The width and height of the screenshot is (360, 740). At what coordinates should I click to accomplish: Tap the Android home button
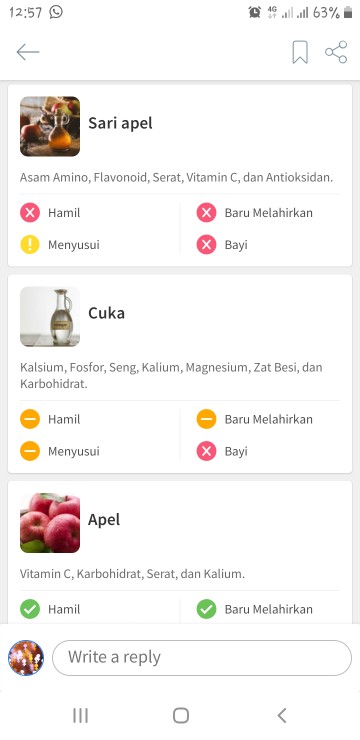[x=181, y=716]
